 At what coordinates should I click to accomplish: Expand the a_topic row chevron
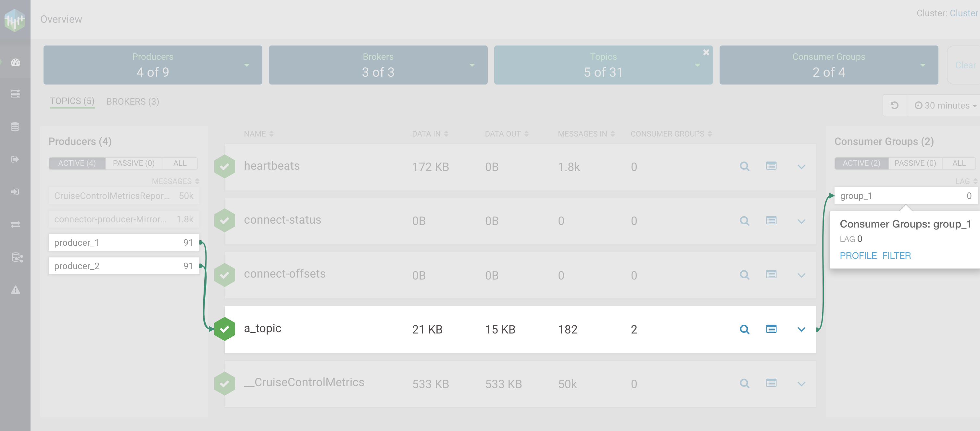point(801,329)
